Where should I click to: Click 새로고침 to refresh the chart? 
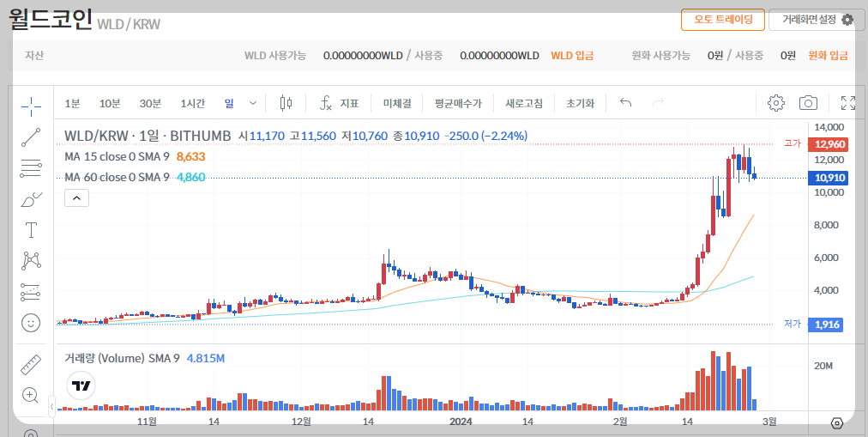524,103
